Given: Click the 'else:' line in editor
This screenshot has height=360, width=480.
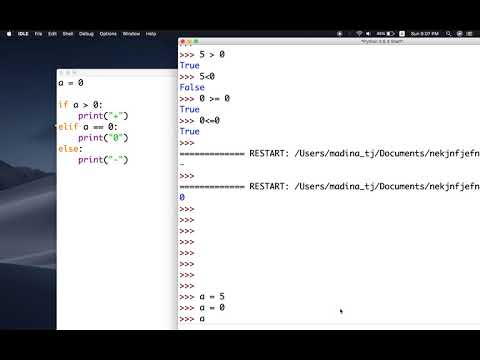Looking at the screenshot, I should point(70,149).
